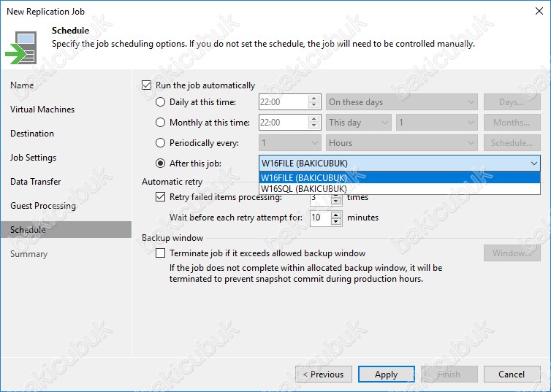Click the Apply button
The image size is (551, 392).
(387, 374)
